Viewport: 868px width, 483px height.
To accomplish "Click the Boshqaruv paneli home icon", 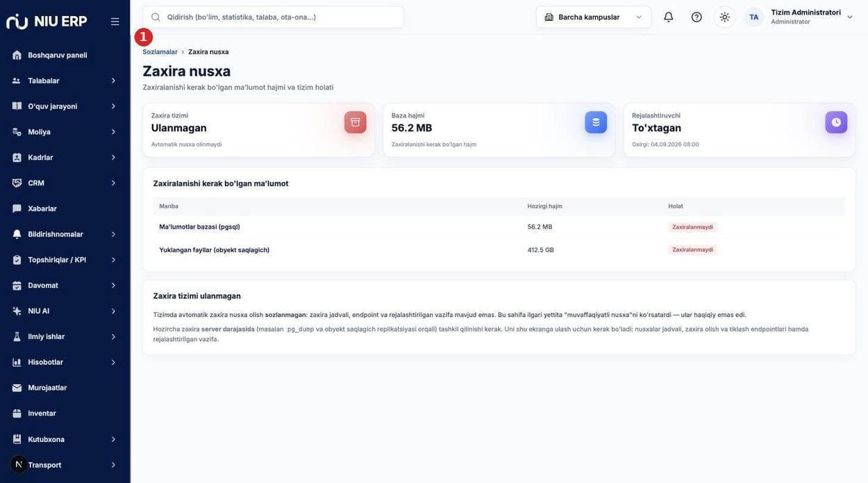I will (17, 55).
